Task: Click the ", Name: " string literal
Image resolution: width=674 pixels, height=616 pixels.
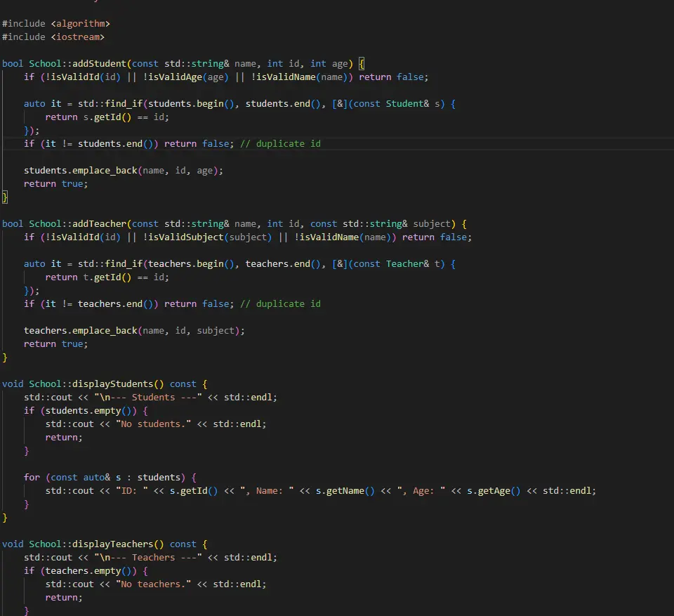Action: point(267,490)
